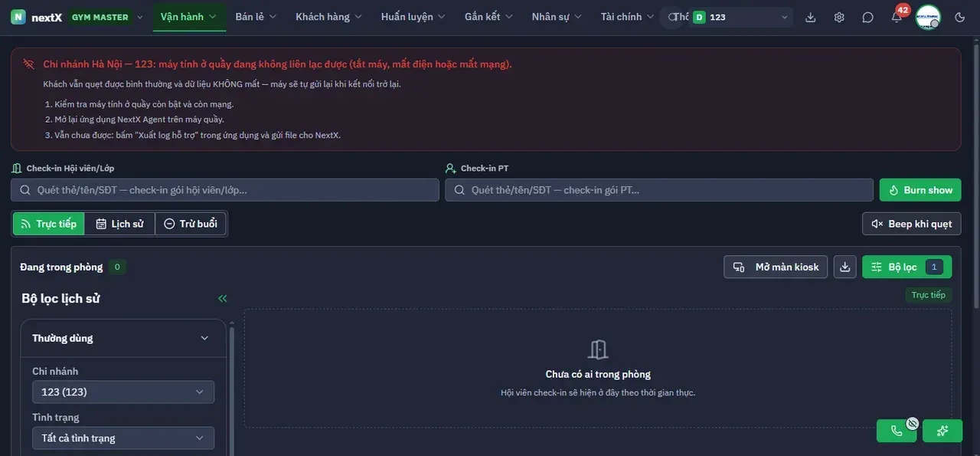980x456 pixels.
Task: Toggle Beep khi quẹt sound
Action: click(911, 224)
